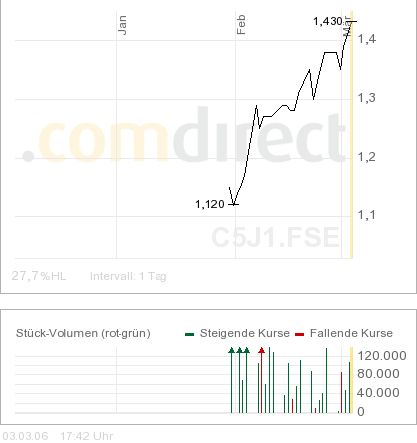The height and width of the screenshot is (443, 417).
Task: Click the 120.000 volume axis label
Action: point(382,356)
